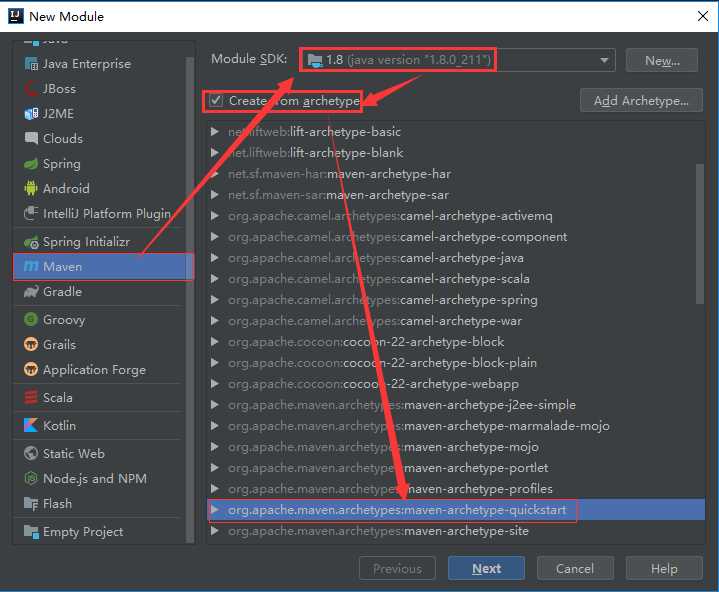Click the Grails icon

(x=31, y=344)
